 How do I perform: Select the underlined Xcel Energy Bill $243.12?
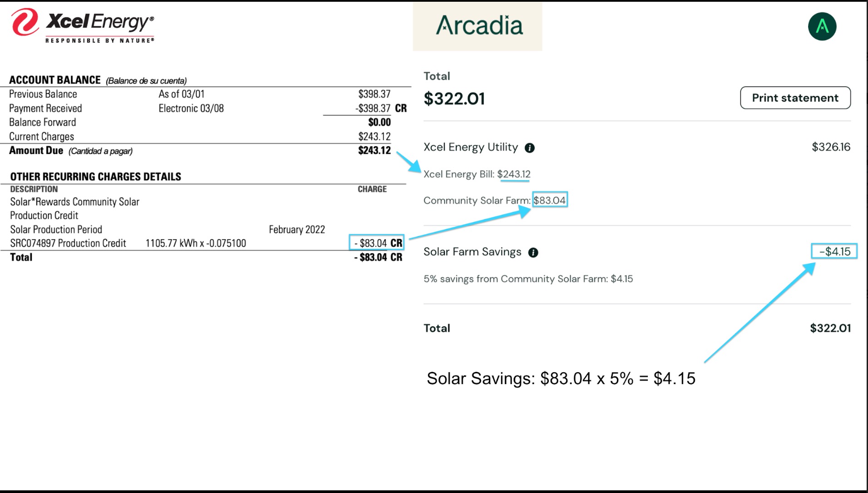[x=514, y=174]
